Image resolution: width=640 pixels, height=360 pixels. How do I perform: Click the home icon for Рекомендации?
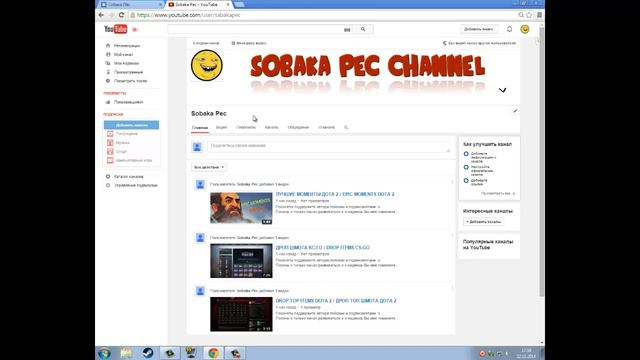(x=108, y=46)
